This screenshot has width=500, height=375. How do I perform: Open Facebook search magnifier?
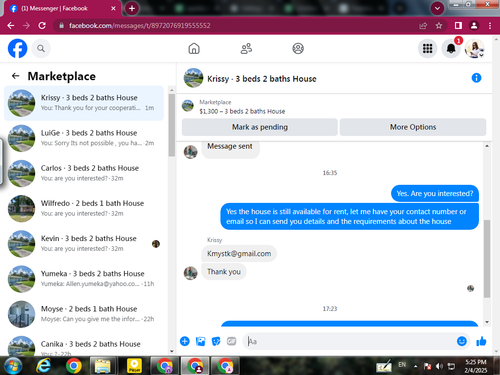41,49
